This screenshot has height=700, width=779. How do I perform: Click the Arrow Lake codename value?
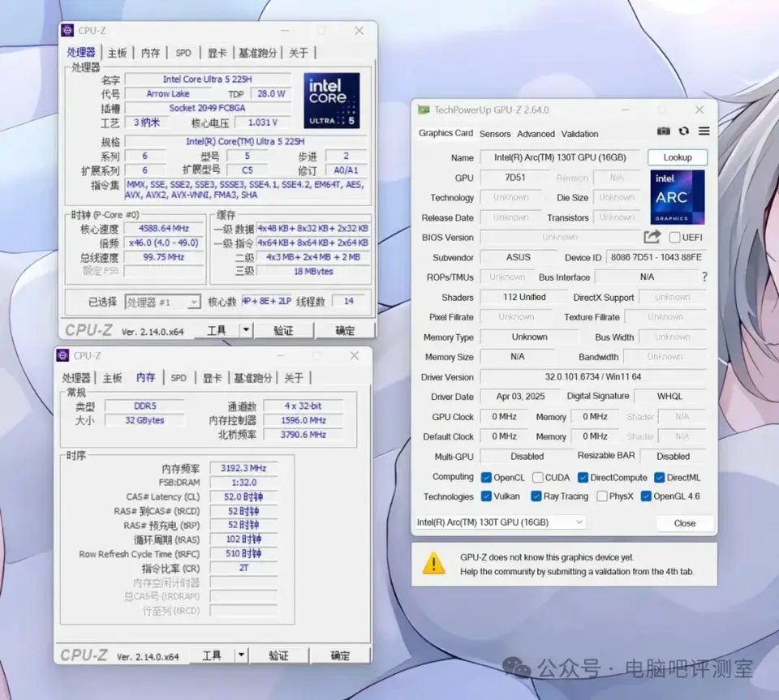[x=168, y=93]
